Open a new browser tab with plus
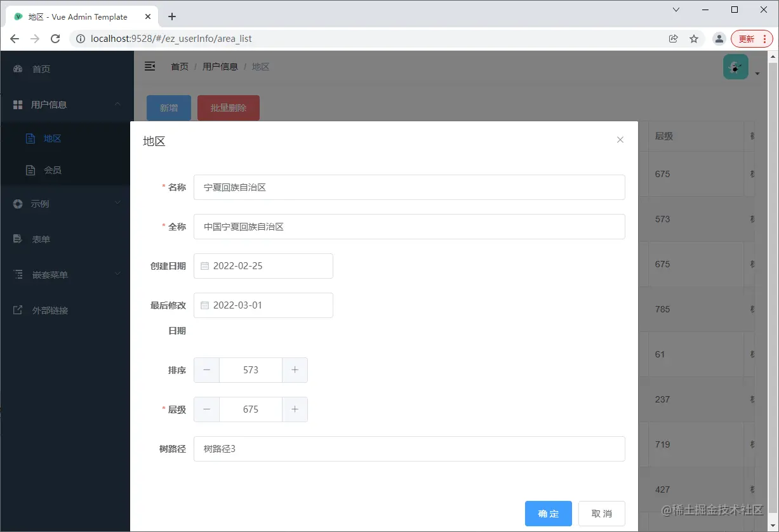Viewport: 779px width, 532px height. click(x=171, y=17)
